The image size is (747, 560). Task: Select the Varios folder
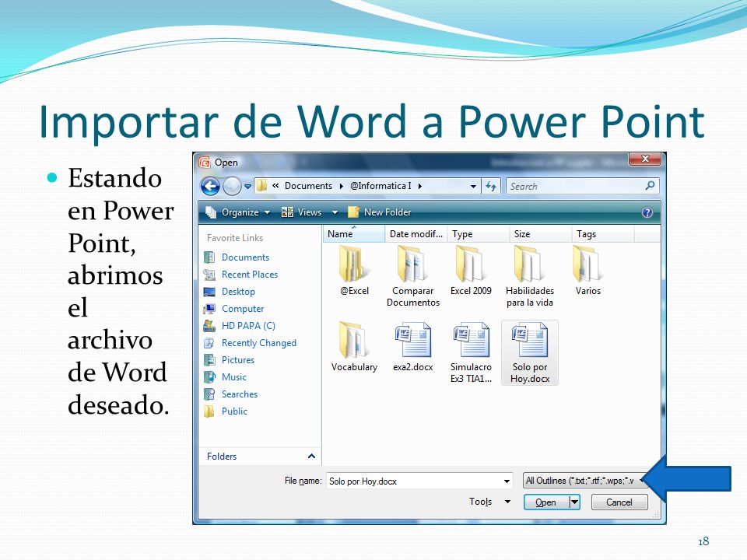(588, 271)
